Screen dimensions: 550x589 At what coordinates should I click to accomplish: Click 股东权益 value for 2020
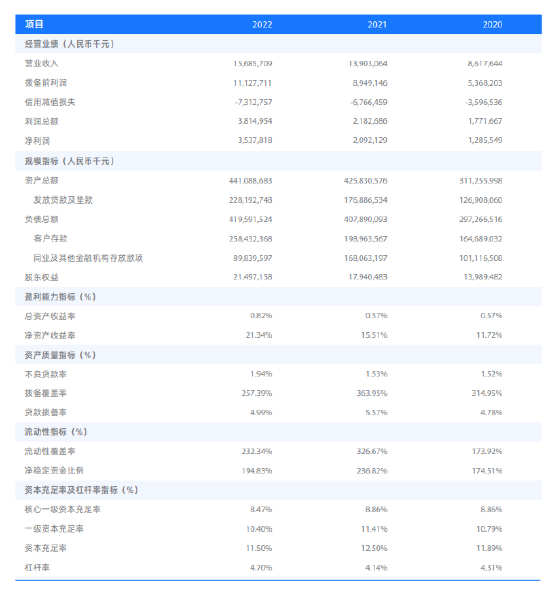pyautogui.click(x=483, y=277)
